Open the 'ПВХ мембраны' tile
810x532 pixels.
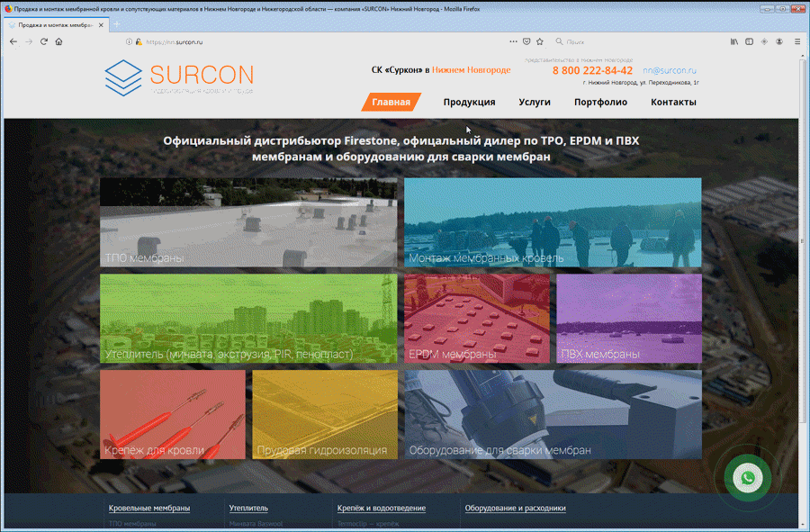(629, 318)
